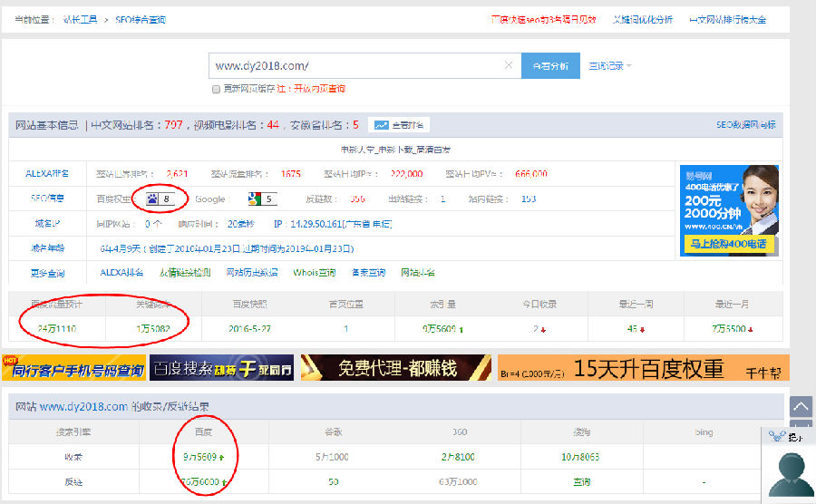Click the bing column header
Viewport: 816px width, 504px height.
tap(704, 431)
